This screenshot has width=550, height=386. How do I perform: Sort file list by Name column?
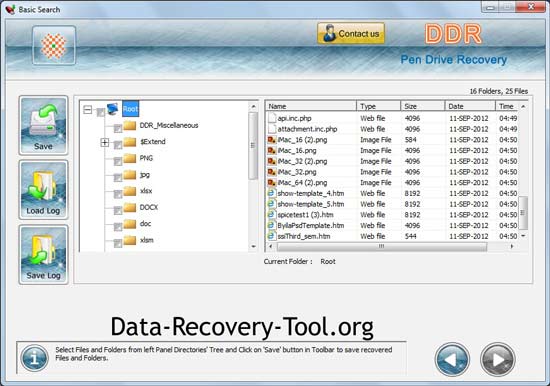point(311,106)
